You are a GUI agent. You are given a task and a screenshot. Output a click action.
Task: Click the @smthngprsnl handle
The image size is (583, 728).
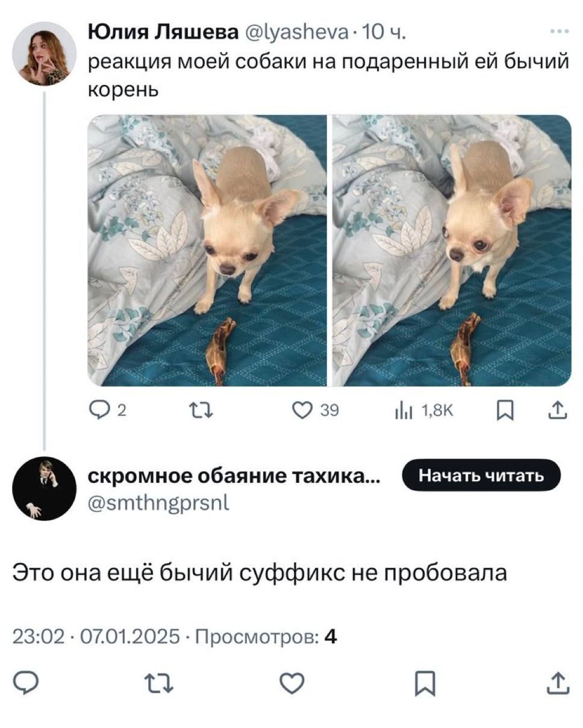pyautogui.click(x=158, y=503)
